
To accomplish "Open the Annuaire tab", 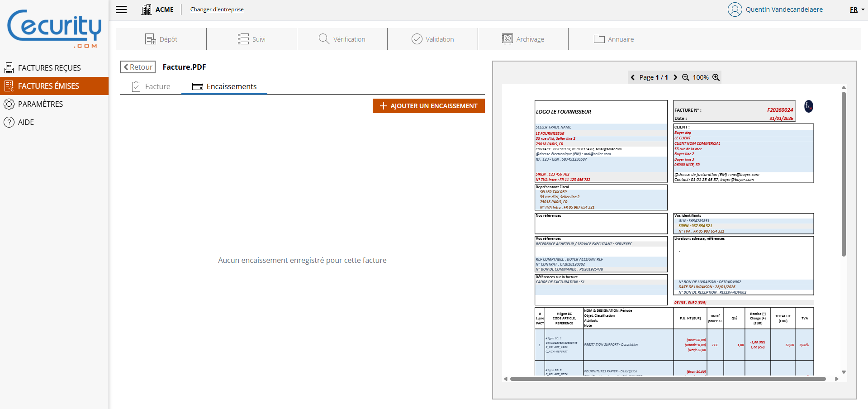I will 613,39.
